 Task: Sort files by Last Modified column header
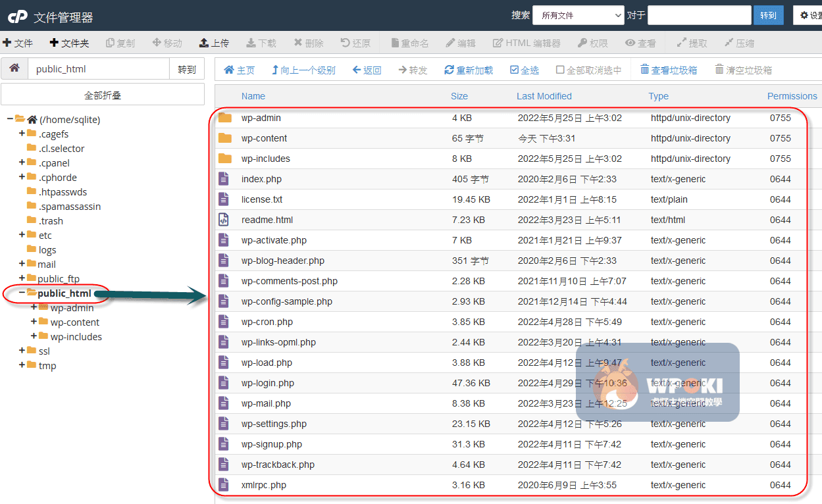click(544, 96)
